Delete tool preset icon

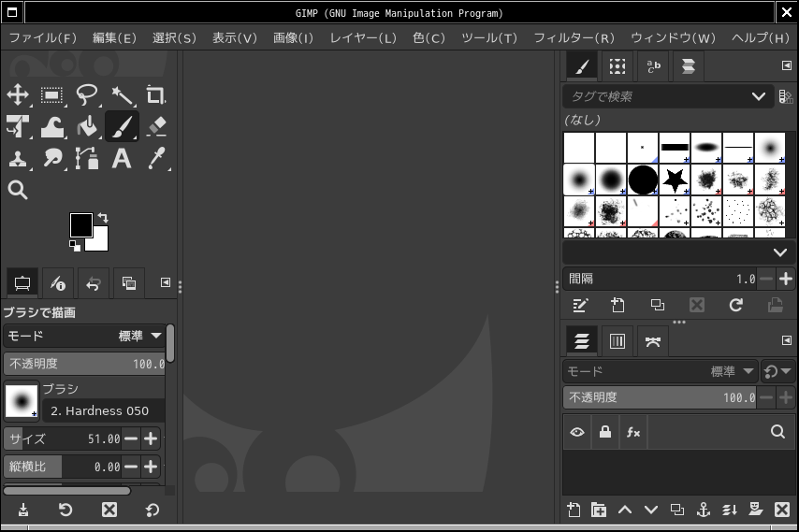click(109, 510)
